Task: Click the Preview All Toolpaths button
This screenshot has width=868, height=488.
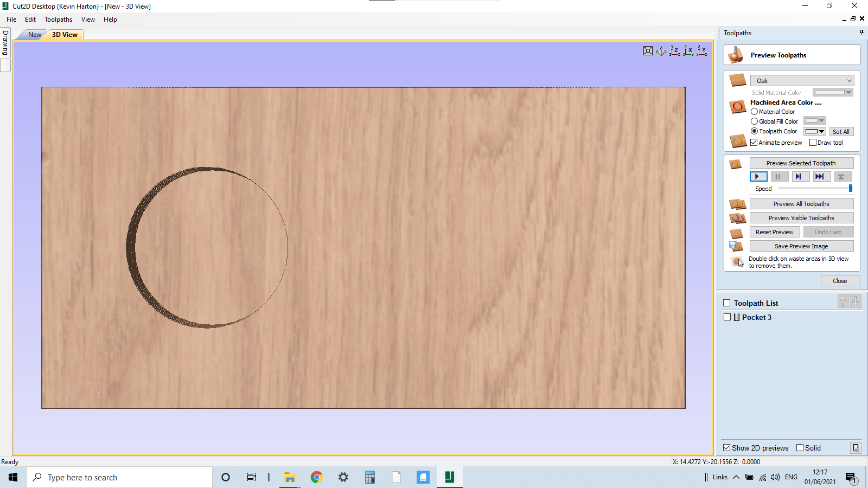Action: click(801, 203)
